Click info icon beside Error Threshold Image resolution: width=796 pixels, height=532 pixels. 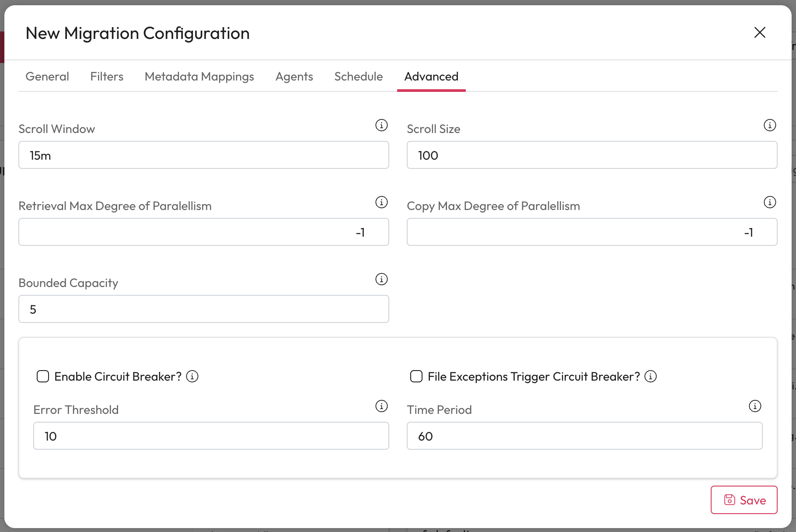[381, 406]
